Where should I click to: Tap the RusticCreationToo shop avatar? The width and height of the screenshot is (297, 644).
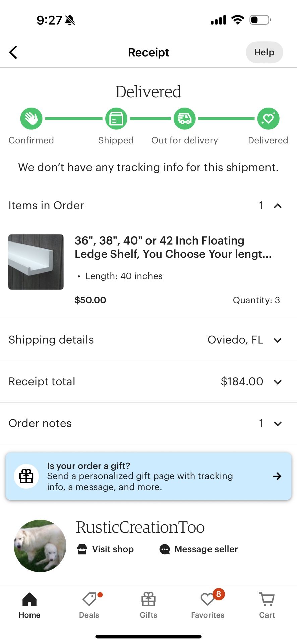click(40, 546)
